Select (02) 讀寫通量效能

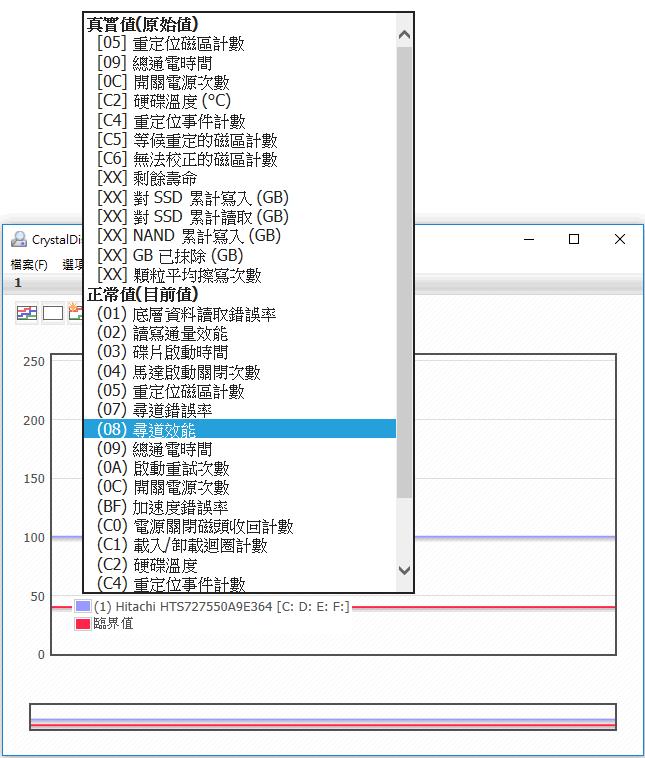click(240, 334)
